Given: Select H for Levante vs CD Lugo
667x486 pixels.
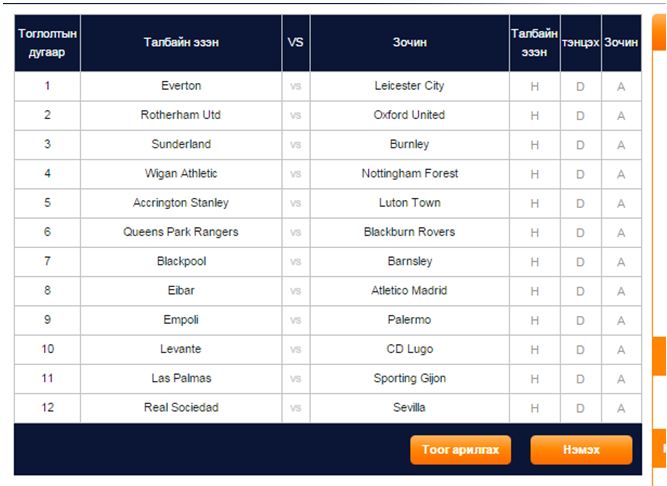Looking at the screenshot, I should (535, 350).
